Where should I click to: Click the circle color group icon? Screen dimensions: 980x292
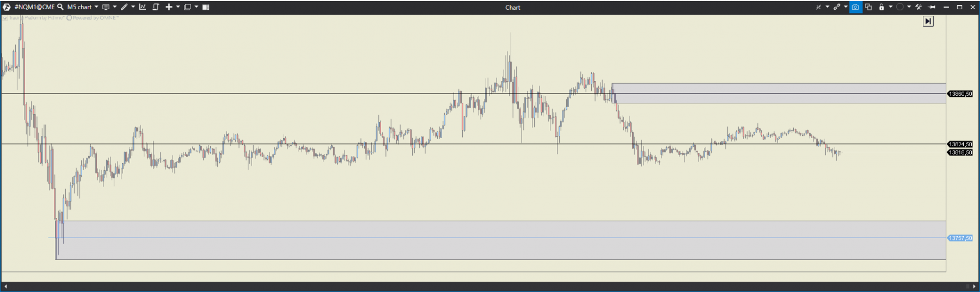tap(900, 7)
